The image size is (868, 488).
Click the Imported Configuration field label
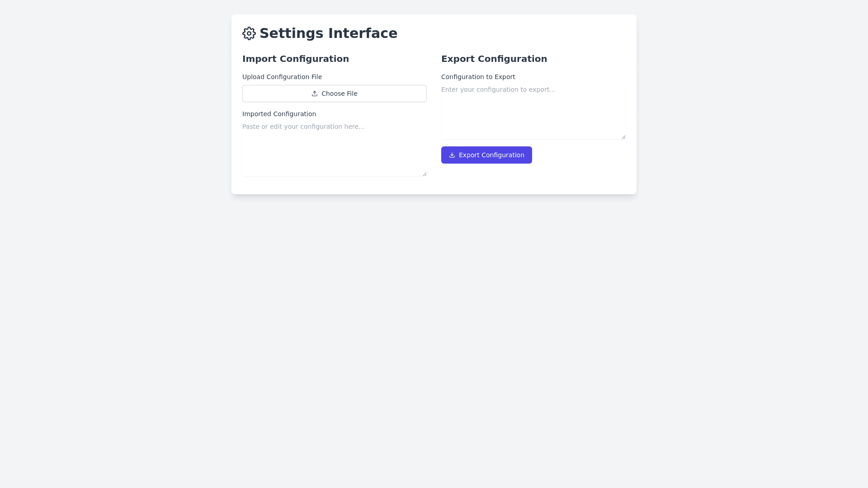(x=279, y=114)
